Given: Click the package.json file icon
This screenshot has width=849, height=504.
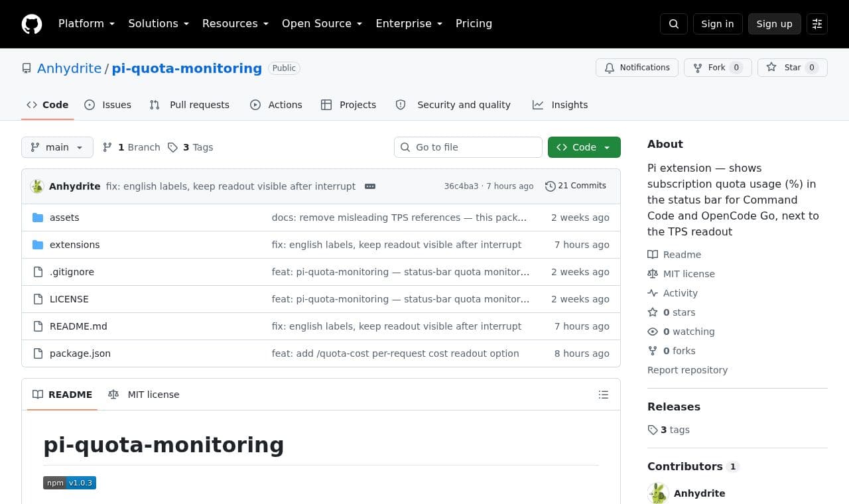Looking at the screenshot, I should point(38,353).
